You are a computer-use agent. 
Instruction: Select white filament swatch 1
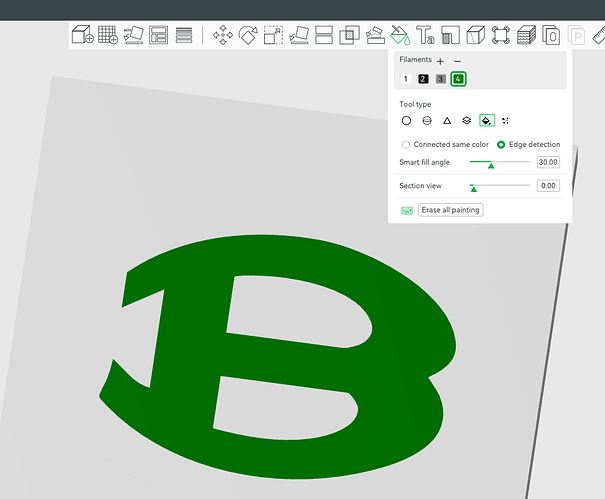tap(406, 79)
